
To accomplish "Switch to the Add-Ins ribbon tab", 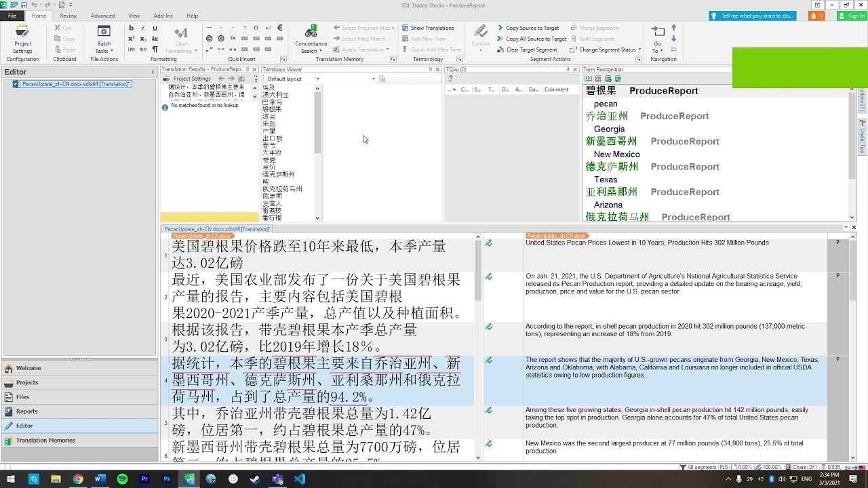I will pos(163,16).
